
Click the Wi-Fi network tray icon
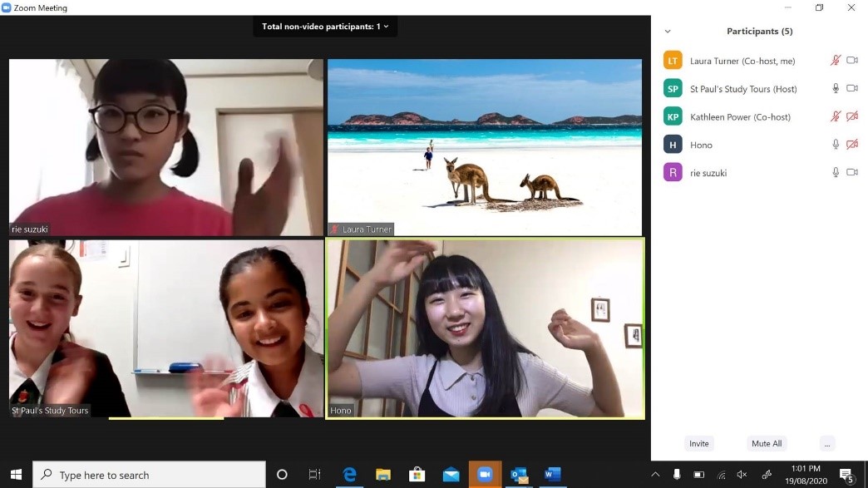(x=722, y=475)
